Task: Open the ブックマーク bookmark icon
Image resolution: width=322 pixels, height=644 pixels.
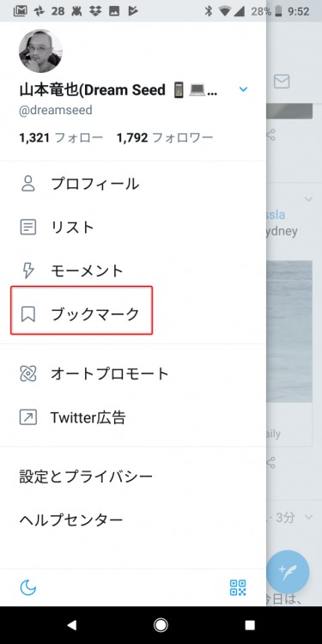Action: pyautogui.click(x=28, y=314)
